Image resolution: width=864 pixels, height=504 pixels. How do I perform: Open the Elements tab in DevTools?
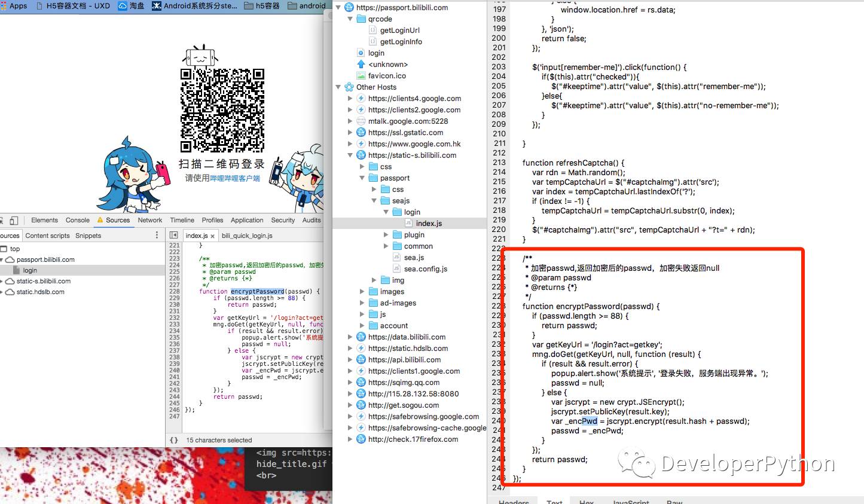[44, 220]
